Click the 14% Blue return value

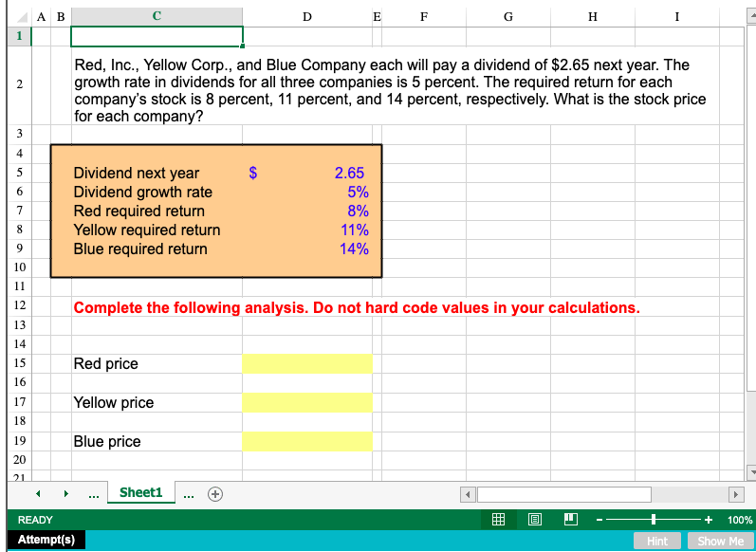click(x=355, y=248)
